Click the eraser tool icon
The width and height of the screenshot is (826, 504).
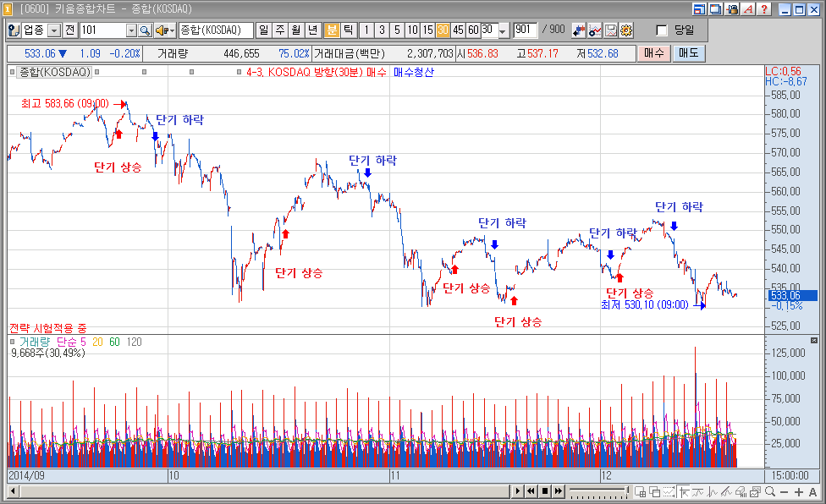point(741,492)
